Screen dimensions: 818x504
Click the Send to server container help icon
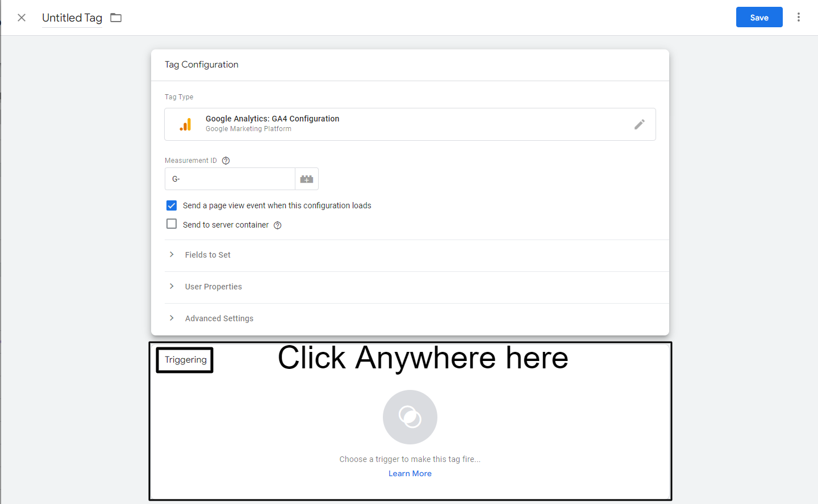coord(277,225)
